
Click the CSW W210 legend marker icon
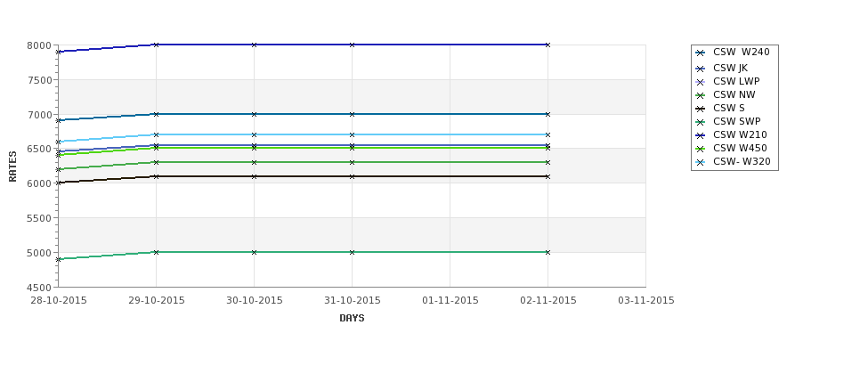tap(701, 135)
